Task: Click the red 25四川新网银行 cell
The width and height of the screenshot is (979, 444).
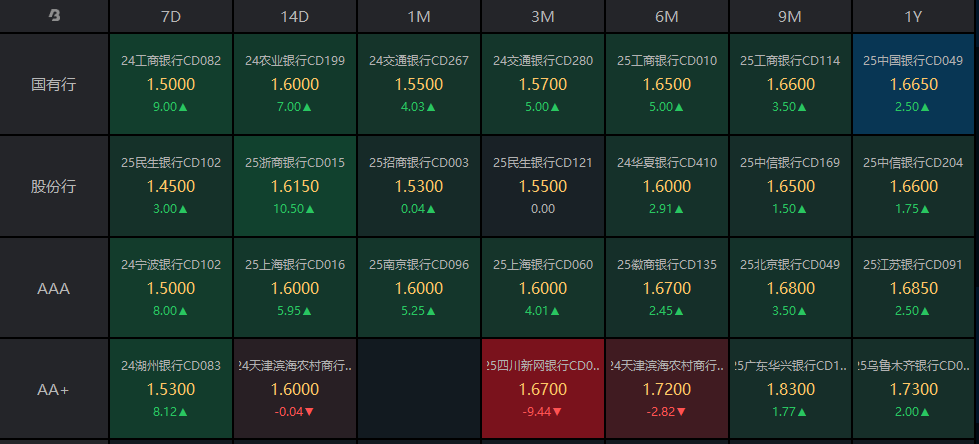Action: (x=543, y=389)
